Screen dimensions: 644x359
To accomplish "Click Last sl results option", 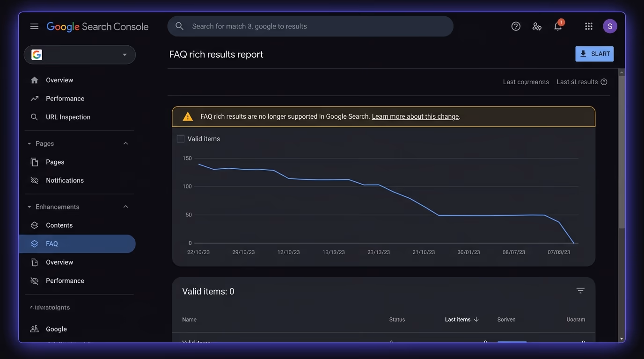I will (577, 82).
